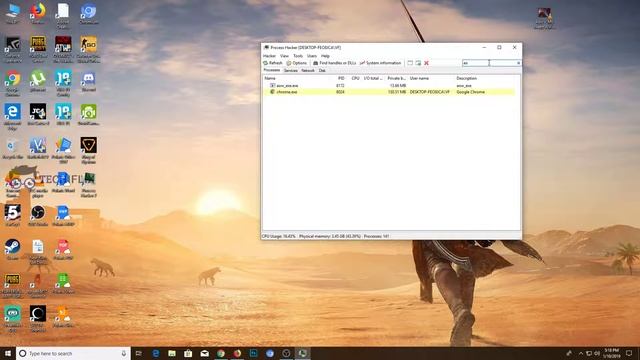Open Mail from the taskbar
This screenshot has height=360, width=640.
[204, 353]
